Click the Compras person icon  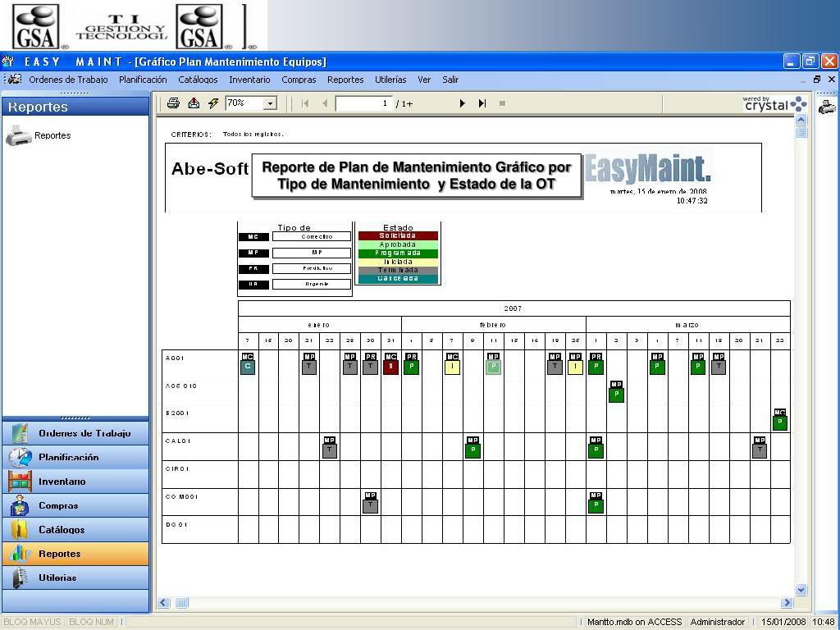tap(20, 505)
